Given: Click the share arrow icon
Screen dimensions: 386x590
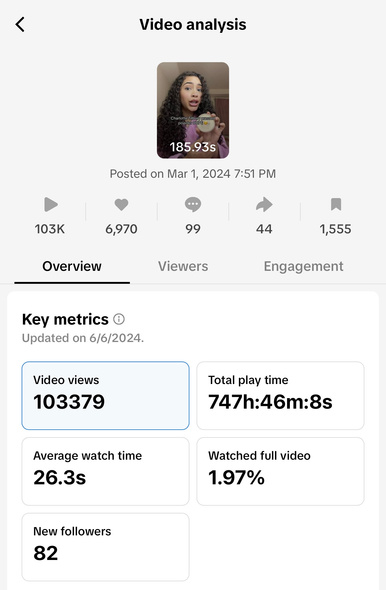Looking at the screenshot, I should click(264, 205).
